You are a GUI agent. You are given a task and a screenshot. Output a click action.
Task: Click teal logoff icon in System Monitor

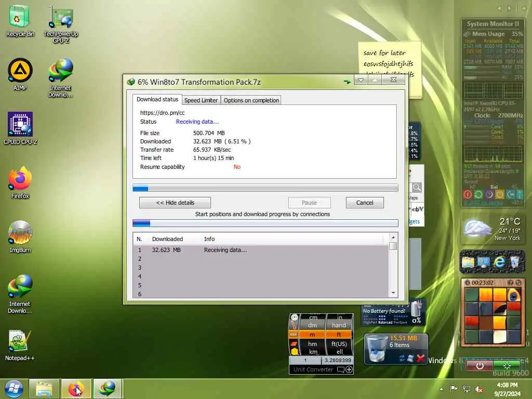[x=510, y=194]
